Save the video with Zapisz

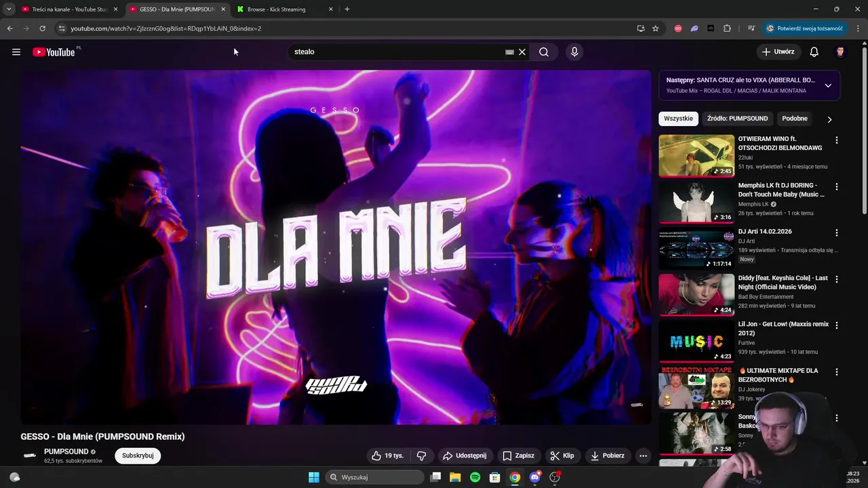[518, 455]
